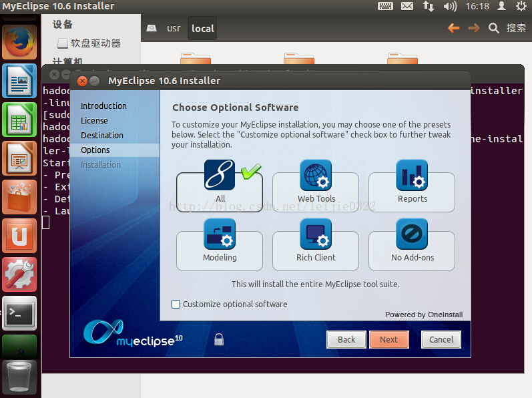Screen dimensions: 532x398
Task: Click the disk icon in path bar
Action: pyautogui.click(x=152, y=28)
